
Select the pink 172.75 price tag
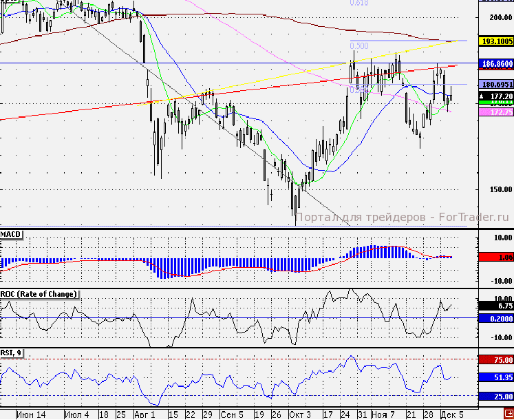tap(495, 112)
